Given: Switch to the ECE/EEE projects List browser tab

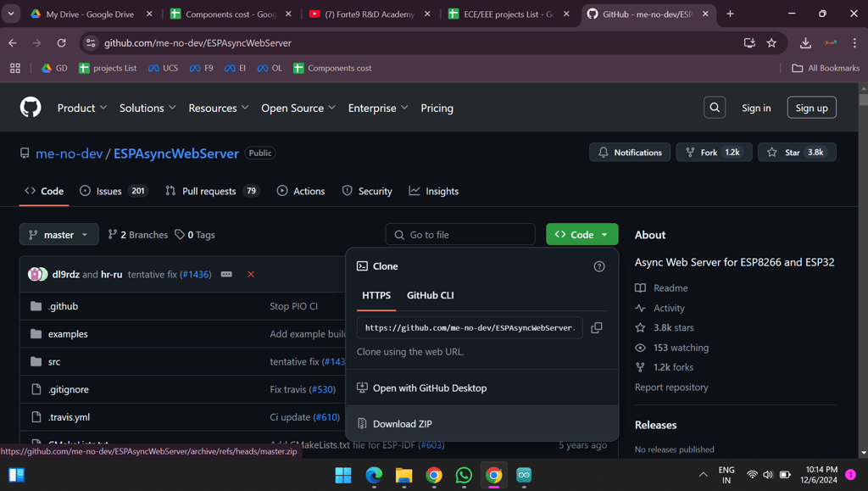Looking at the screenshot, I should tap(509, 14).
